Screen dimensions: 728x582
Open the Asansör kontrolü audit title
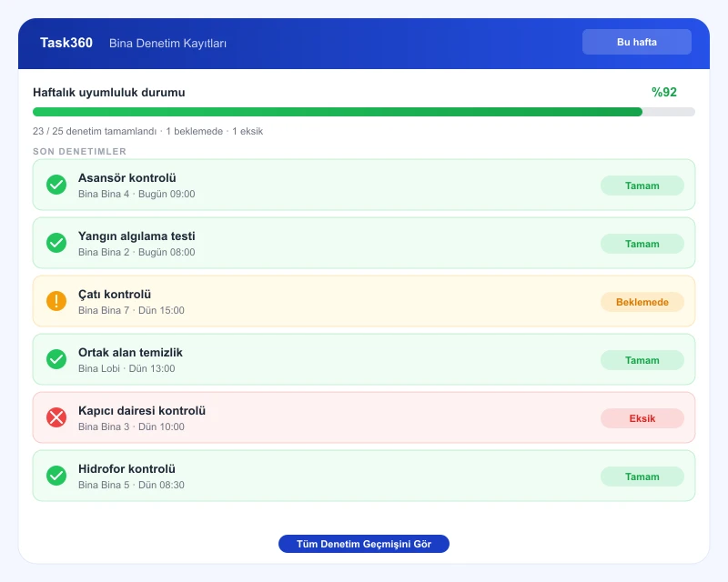pyautogui.click(x=127, y=177)
